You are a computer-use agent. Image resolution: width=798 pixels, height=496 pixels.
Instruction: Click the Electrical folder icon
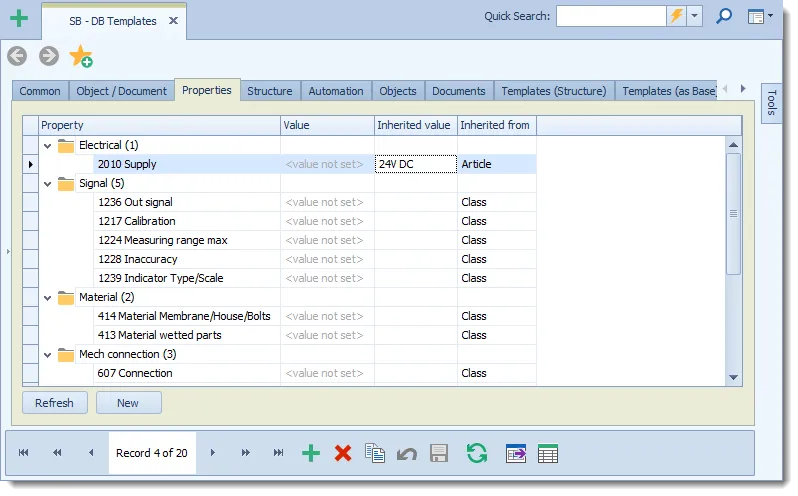coord(66,145)
